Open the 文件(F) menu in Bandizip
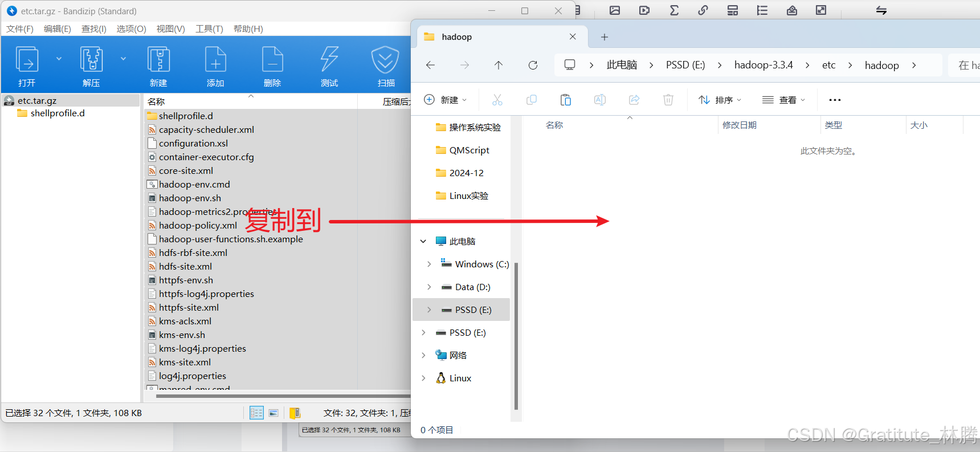Viewport: 980px width, 452px height. tap(20, 29)
